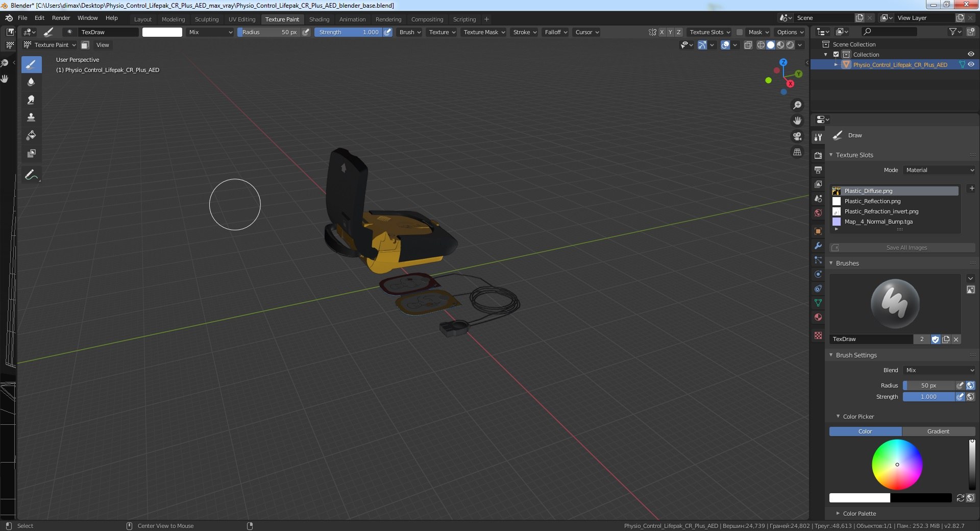The height and width of the screenshot is (531, 980).
Task: Uncheck the Collection visibility checkbox
Action: tap(836, 55)
